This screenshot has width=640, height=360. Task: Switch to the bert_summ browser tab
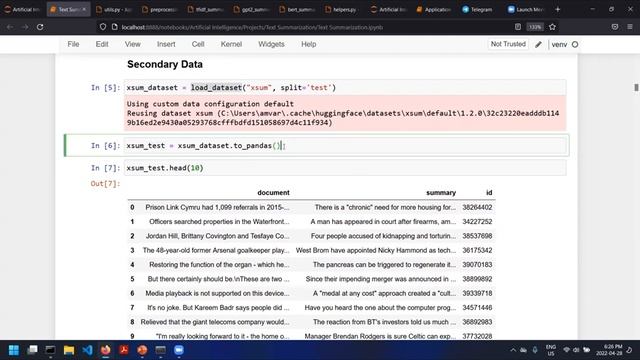click(297, 9)
